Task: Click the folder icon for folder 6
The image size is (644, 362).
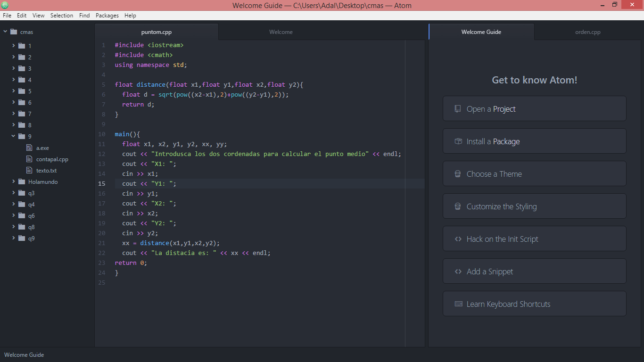Action: tap(22, 102)
